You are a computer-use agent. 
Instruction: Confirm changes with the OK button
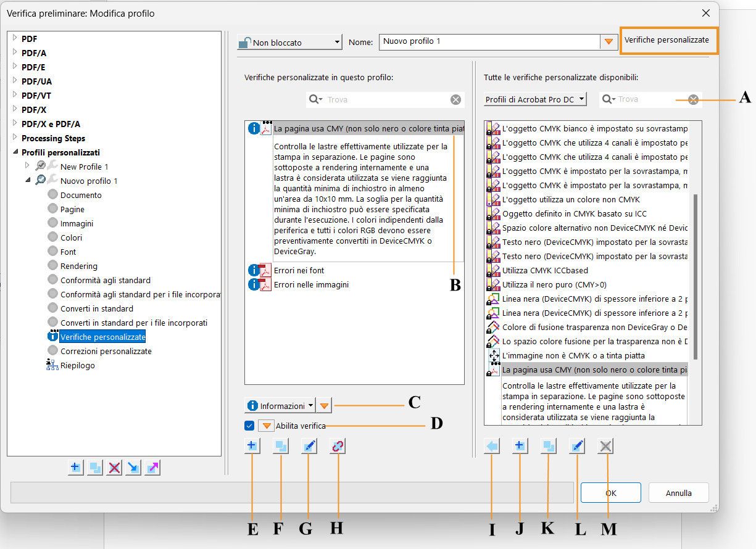tap(610, 492)
